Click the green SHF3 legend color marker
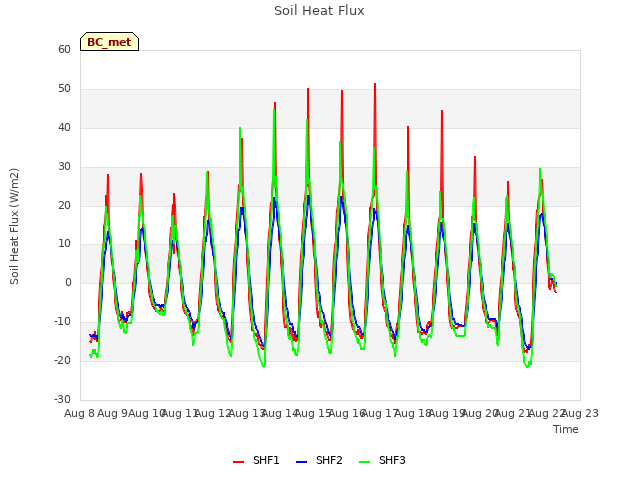This screenshot has height=480, width=640. point(364,462)
